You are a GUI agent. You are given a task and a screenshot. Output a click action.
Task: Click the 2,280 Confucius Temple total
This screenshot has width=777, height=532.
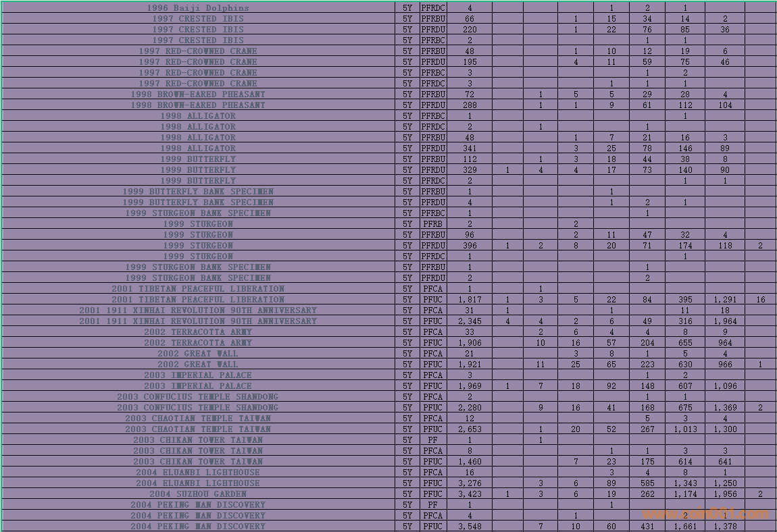[x=470, y=408]
